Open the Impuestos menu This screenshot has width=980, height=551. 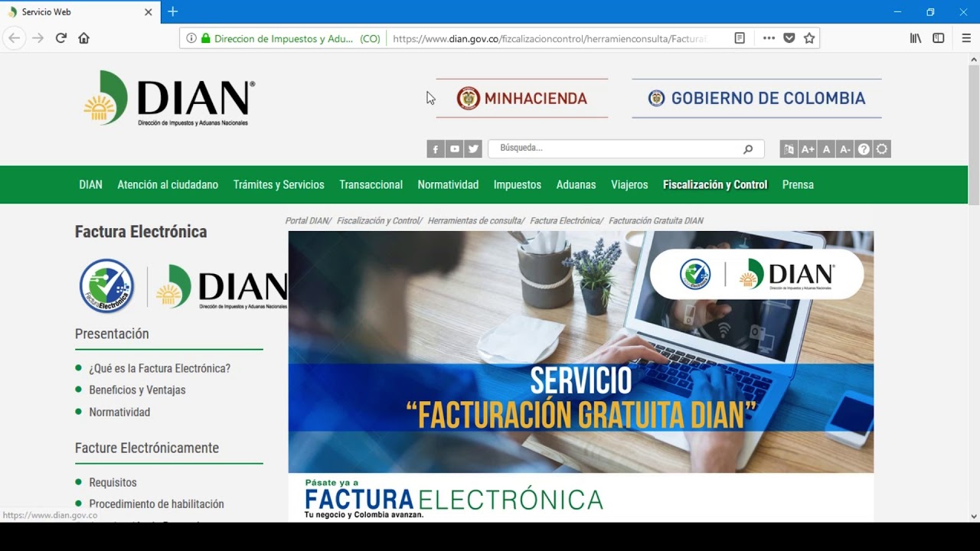(x=518, y=184)
